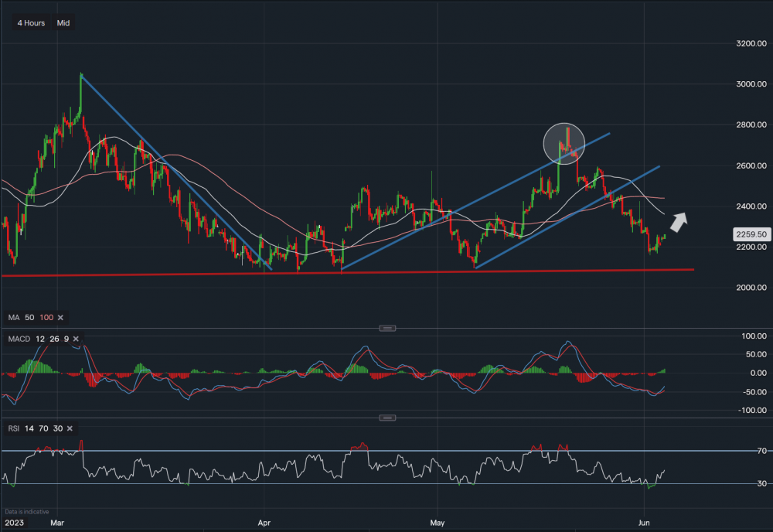
Task: Click the 3000.00 level on price axis
Action: [x=749, y=84]
